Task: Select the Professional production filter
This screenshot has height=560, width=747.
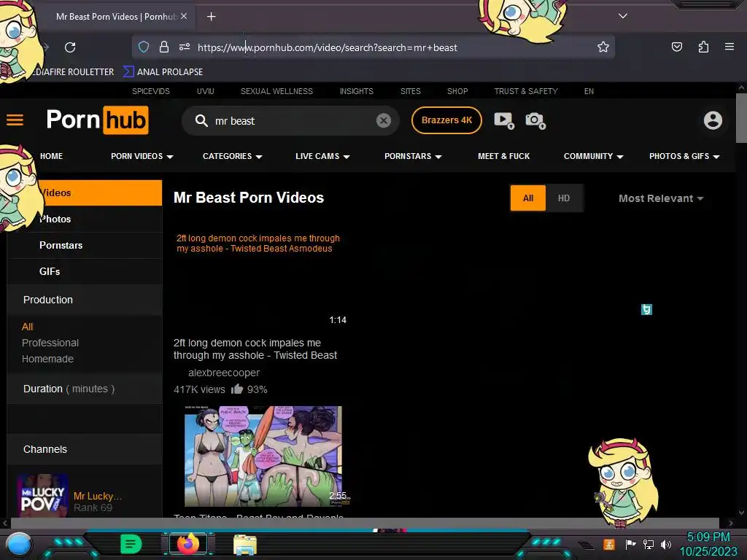Action: [x=50, y=343]
